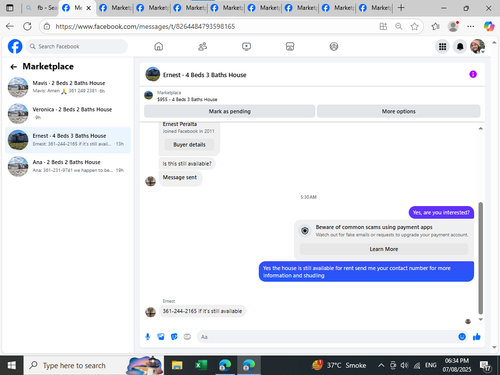Screen dimensions: 500x375
Task: Click the 'Is this still available?' message
Action: click(x=187, y=164)
